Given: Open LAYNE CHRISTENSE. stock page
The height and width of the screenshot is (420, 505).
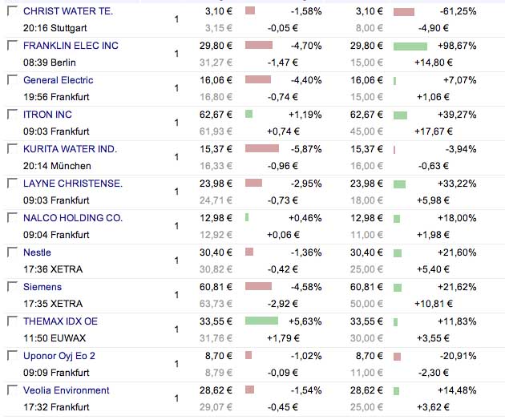Looking at the screenshot, I should coord(73,184).
